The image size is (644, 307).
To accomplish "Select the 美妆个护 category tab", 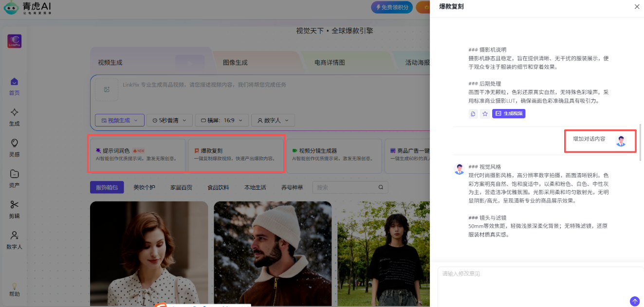I will click(144, 187).
